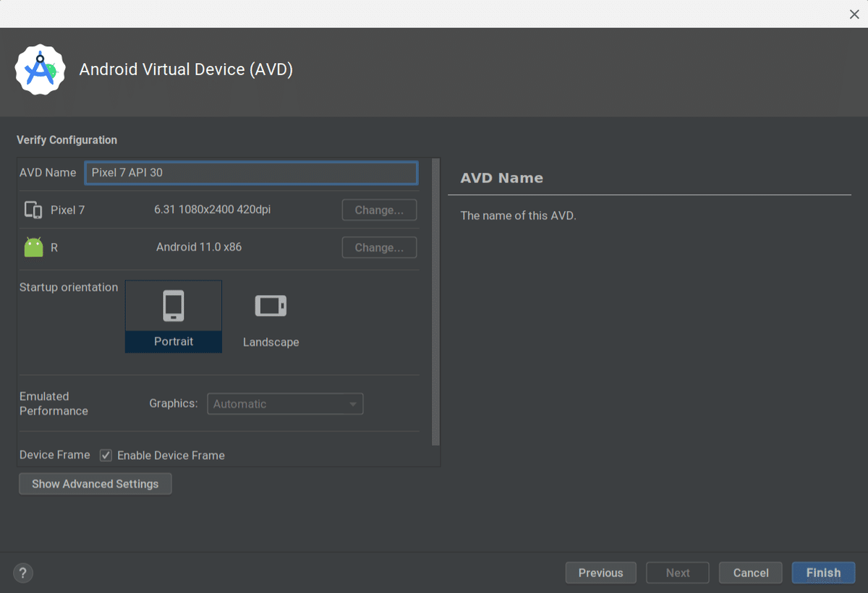Click the 'Startup orientation' label
868x593 pixels.
click(x=69, y=287)
